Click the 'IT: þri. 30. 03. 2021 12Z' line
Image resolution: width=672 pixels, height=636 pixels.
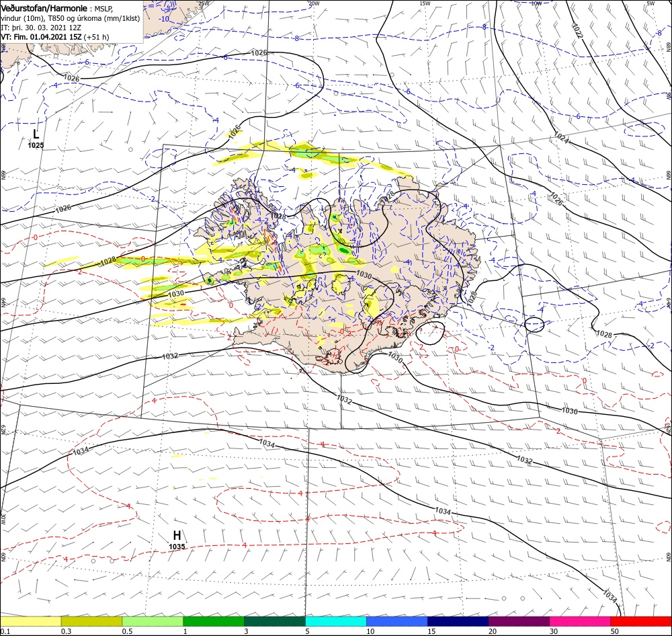[x=41, y=28]
